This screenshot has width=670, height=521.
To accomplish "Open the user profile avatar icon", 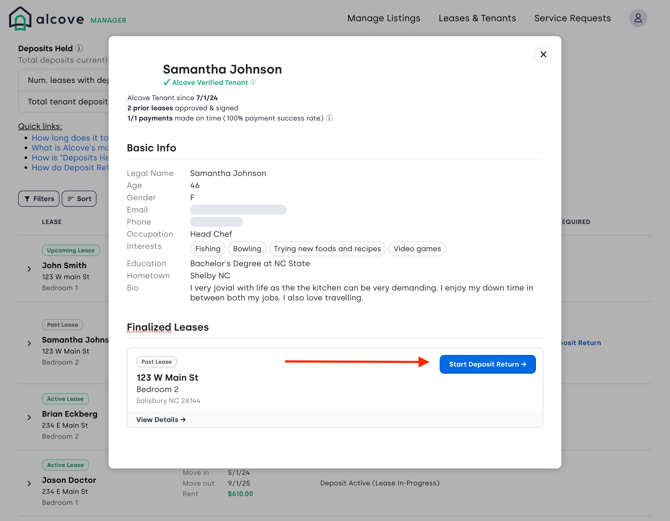I will (x=638, y=18).
